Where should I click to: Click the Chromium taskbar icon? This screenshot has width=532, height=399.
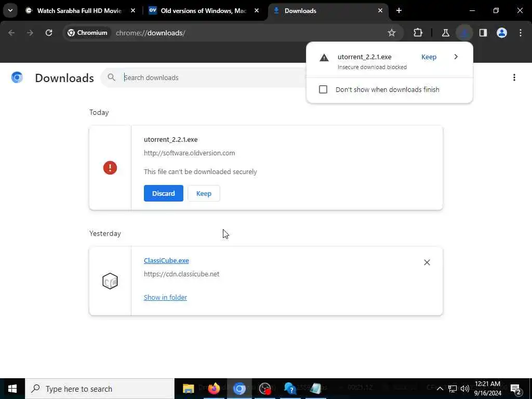(239, 389)
